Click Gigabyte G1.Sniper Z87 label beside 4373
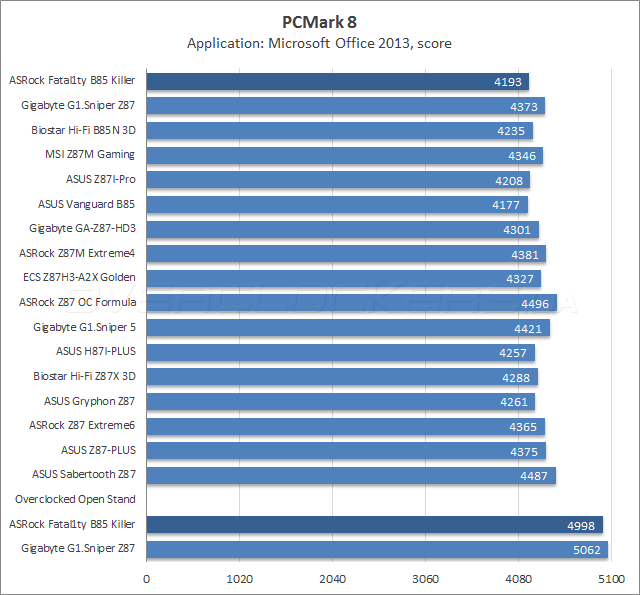This screenshot has height=595, width=640. pos(78,105)
